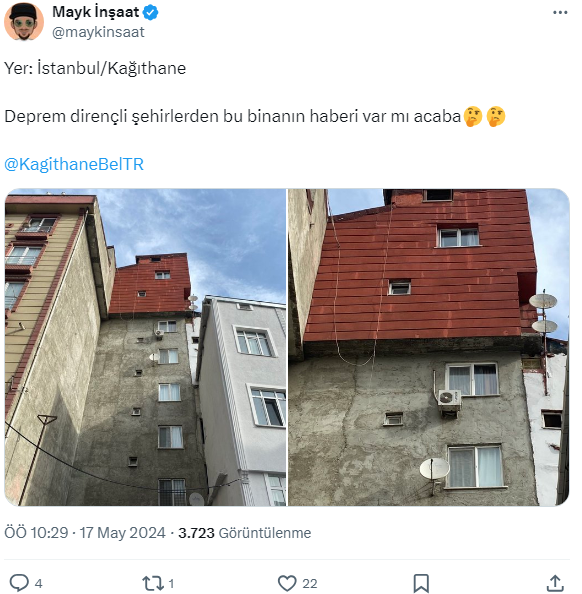
Task: Click the retweet count 1
Action: click(171, 583)
